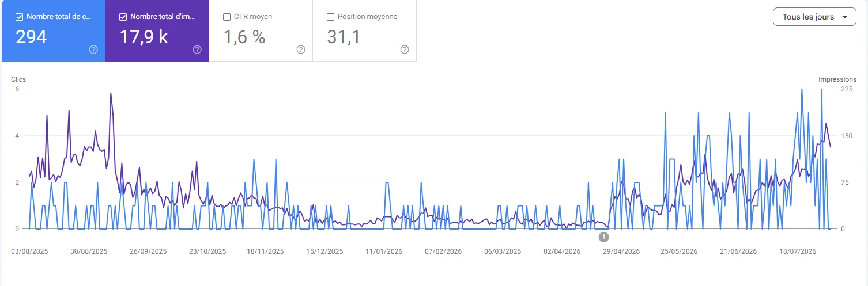Viewport: 868px width, 286px height.
Task: Click the 23/10/2025 date label
Action: click(x=207, y=251)
